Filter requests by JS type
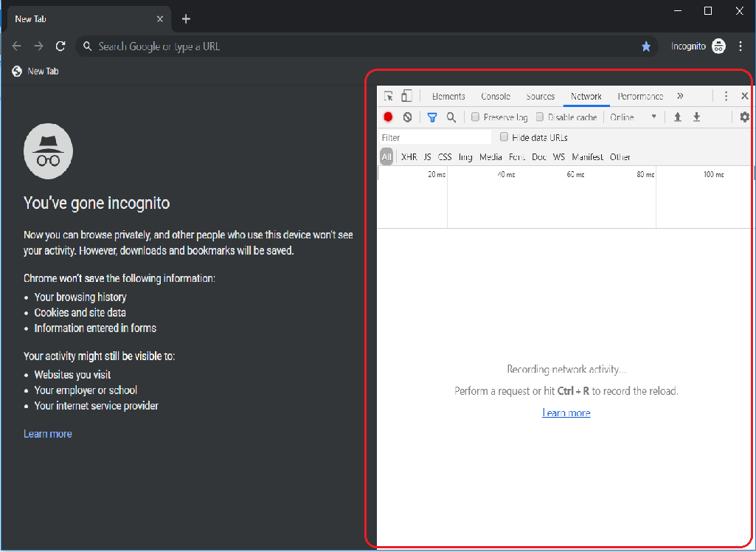The height and width of the screenshot is (552, 756). tap(428, 157)
